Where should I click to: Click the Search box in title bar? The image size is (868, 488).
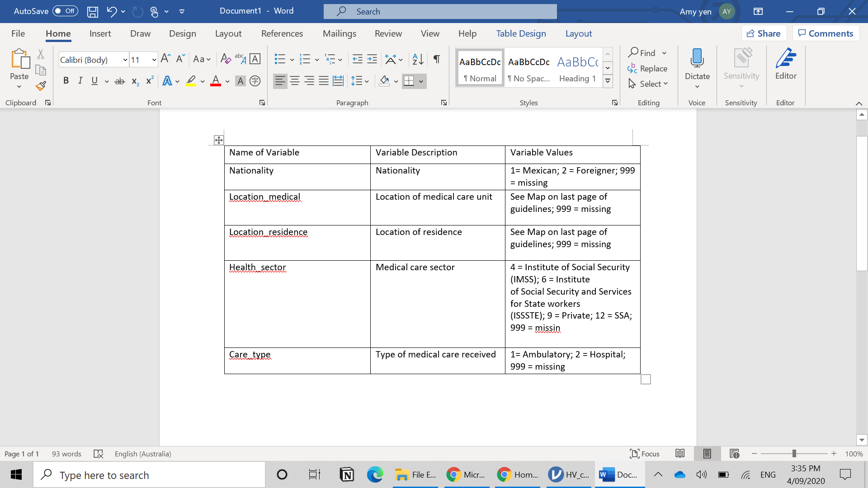click(440, 11)
